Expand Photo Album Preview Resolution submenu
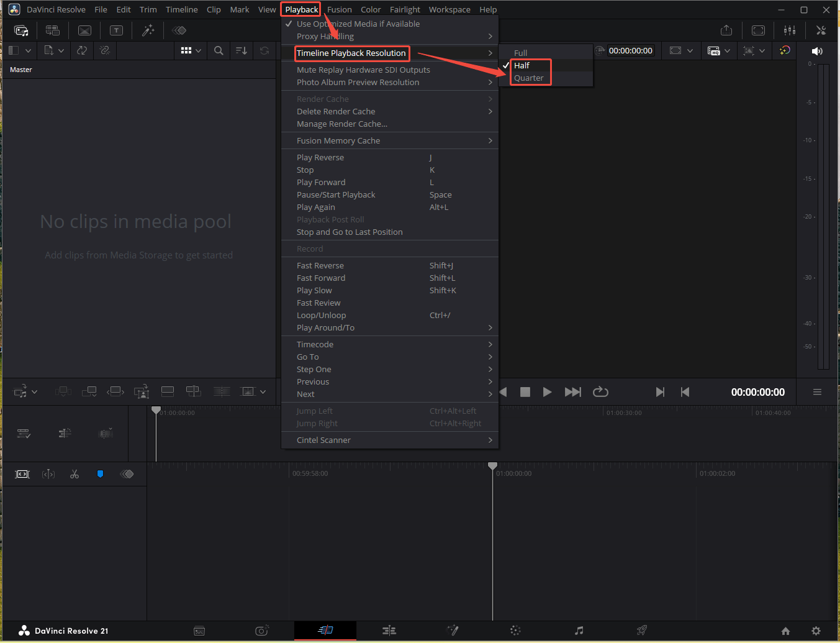840x643 pixels. tap(390, 82)
